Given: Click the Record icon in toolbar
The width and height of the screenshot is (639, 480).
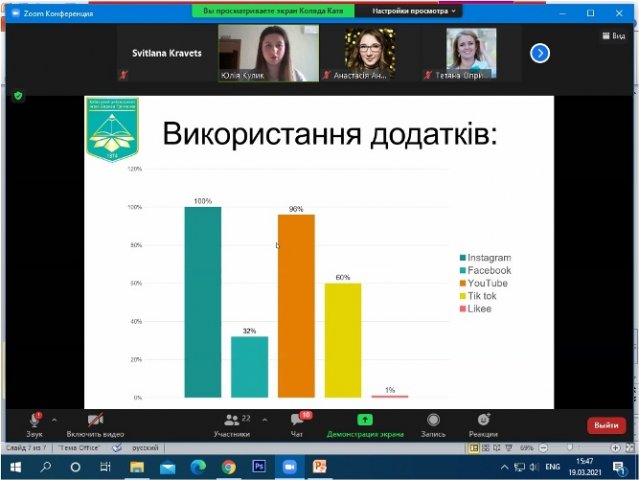Looking at the screenshot, I should click(x=433, y=420).
